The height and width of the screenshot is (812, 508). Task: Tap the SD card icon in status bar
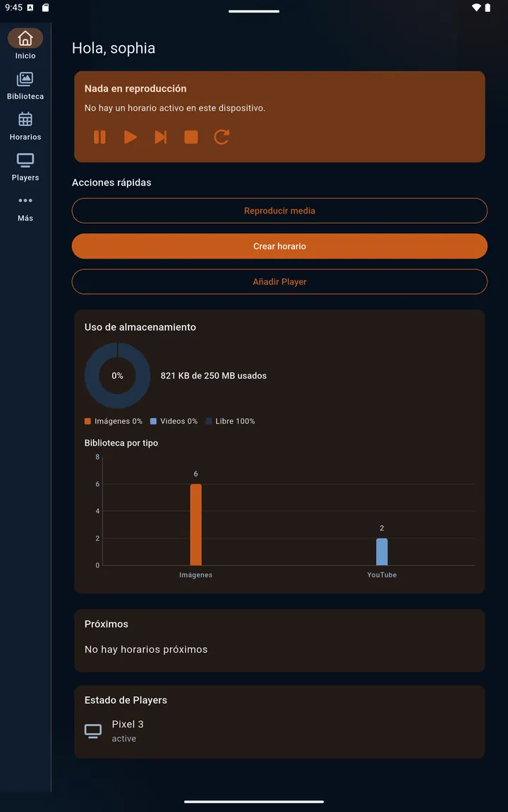click(x=46, y=8)
